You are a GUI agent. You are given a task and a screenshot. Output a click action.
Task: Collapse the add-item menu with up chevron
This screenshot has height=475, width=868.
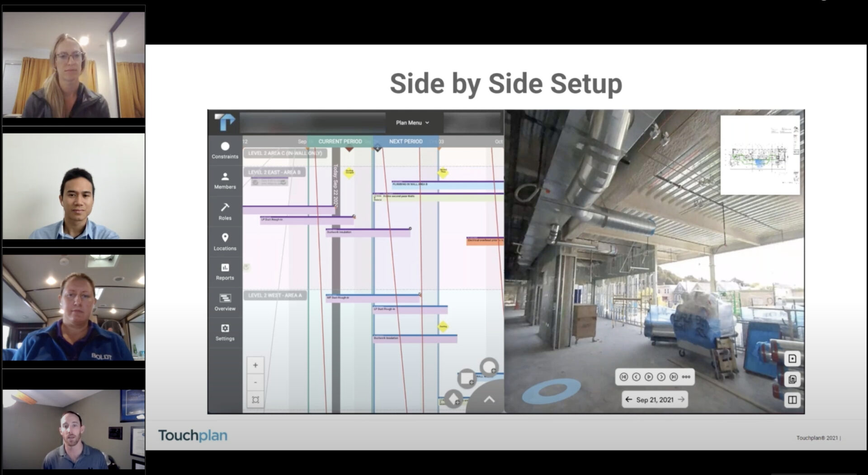(489, 399)
